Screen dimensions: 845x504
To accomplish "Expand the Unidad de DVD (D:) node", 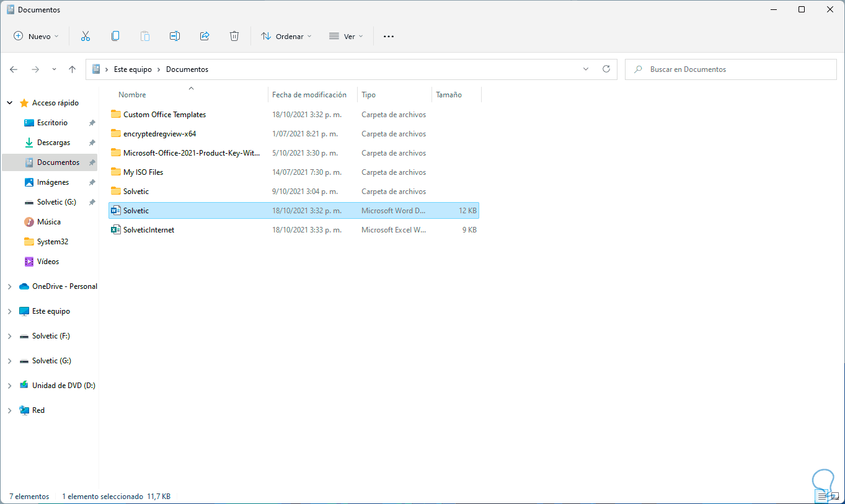I will point(9,386).
